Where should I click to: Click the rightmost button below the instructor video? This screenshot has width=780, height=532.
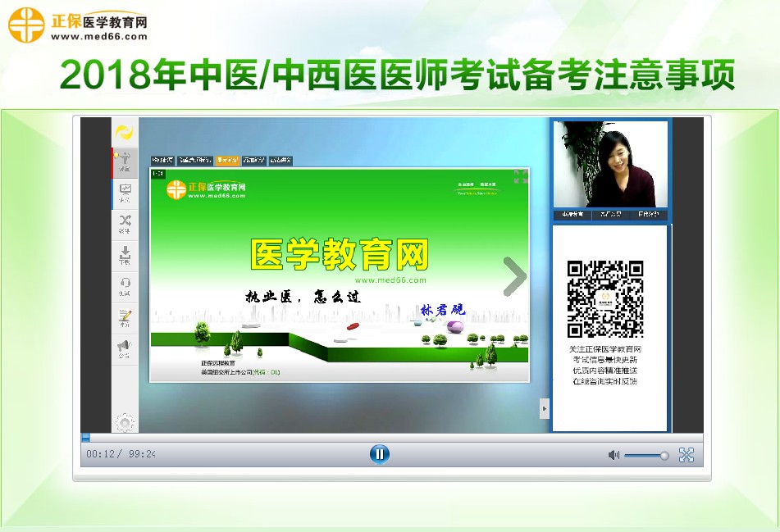(647, 215)
